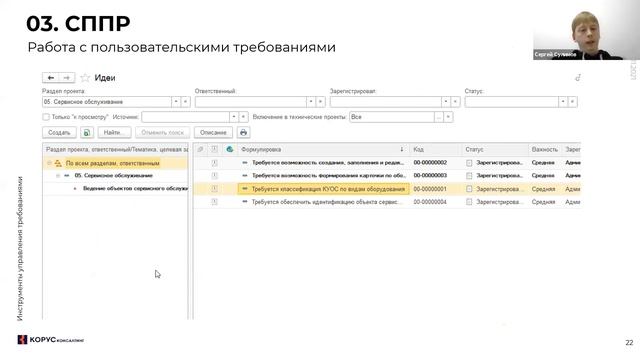Screen dimensions: 640x360
Task: Click status icon in row 00-00000001
Action: [x=469, y=189]
